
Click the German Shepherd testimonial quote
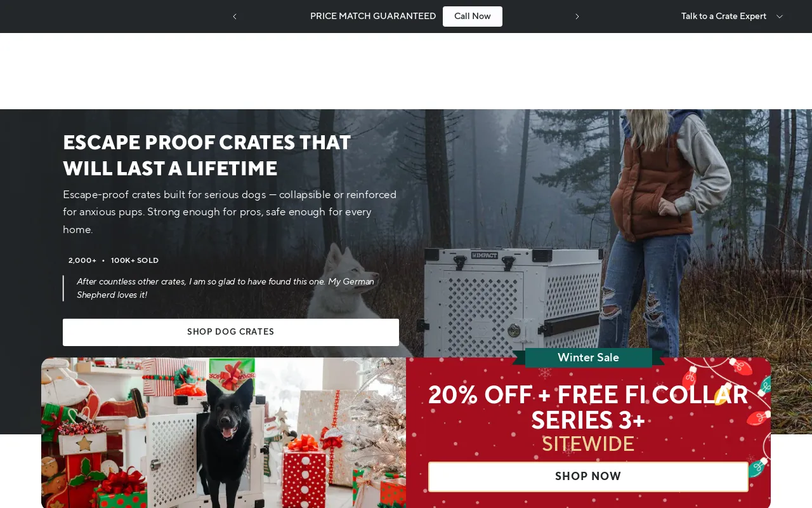click(225, 288)
